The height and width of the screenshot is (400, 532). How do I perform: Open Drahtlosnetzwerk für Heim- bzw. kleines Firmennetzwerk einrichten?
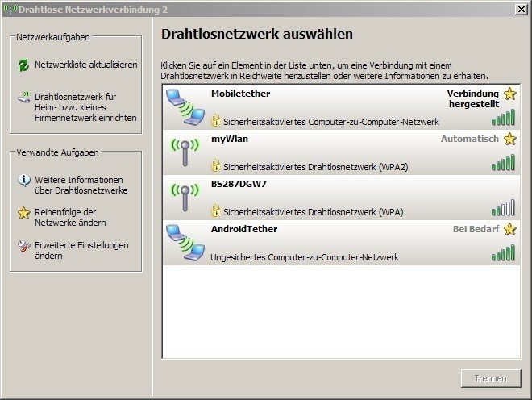point(85,107)
